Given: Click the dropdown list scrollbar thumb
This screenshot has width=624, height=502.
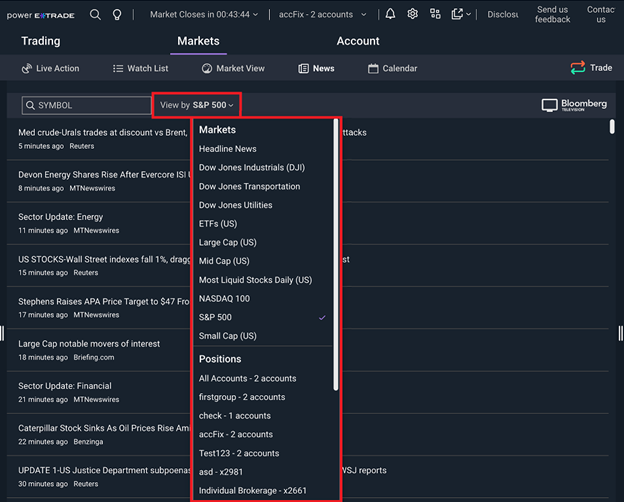Looking at the screenshot, I should pos(336,255).
